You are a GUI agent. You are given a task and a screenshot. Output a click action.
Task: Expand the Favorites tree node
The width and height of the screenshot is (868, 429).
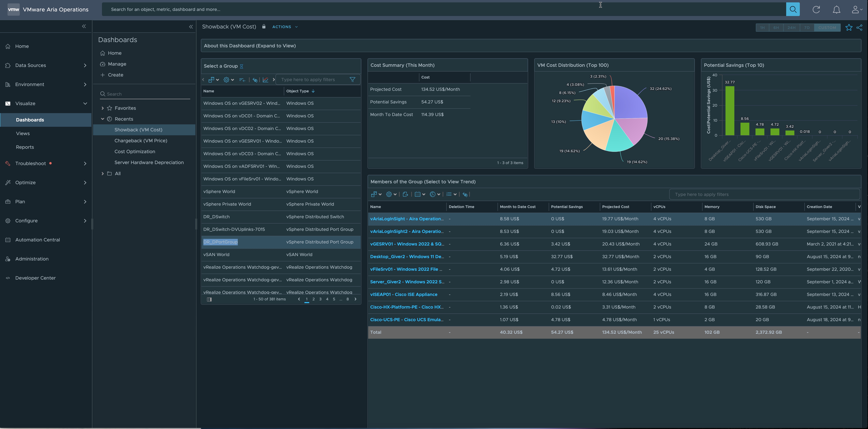coord(102,108)
